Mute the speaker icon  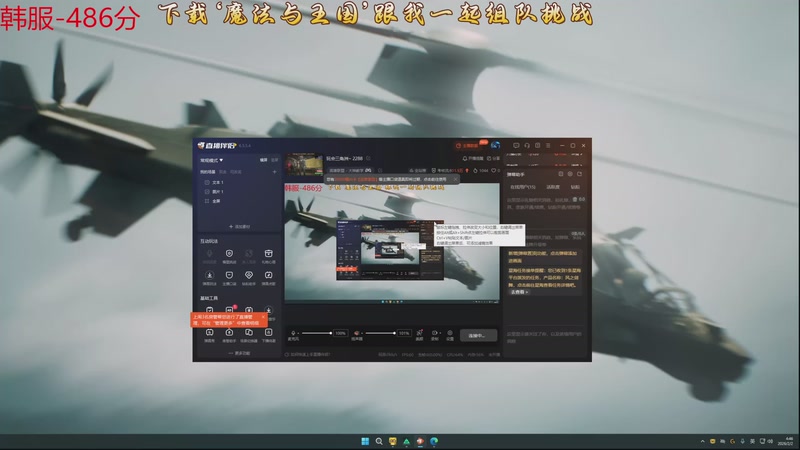pos(357,333)
